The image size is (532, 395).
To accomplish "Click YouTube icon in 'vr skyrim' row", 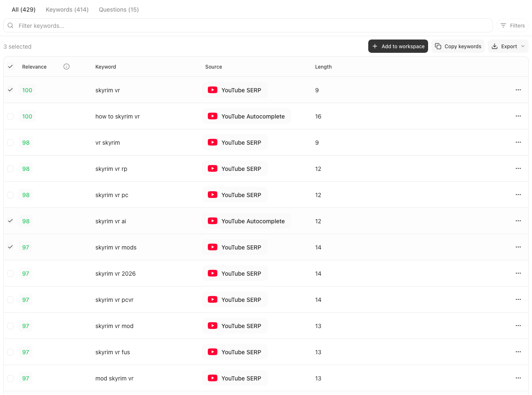I will click(212, 142).
